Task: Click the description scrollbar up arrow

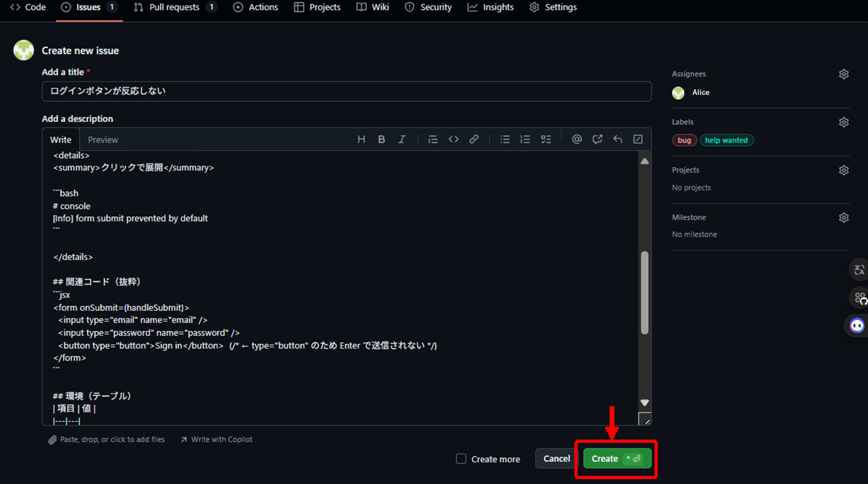Action: [644, 161]
